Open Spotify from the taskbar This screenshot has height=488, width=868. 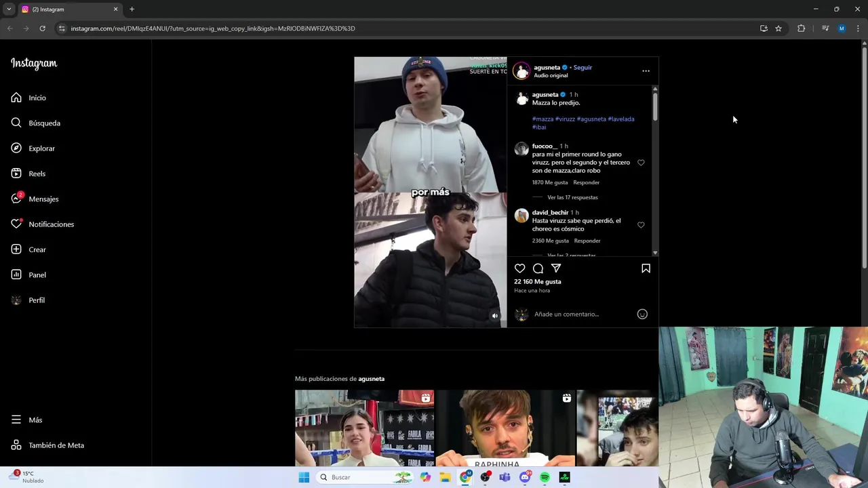[x=545, y=477]
